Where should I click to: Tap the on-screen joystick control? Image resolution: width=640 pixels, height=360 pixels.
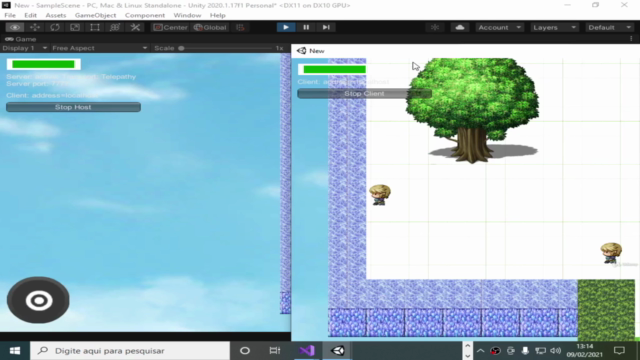pos(38,300)
